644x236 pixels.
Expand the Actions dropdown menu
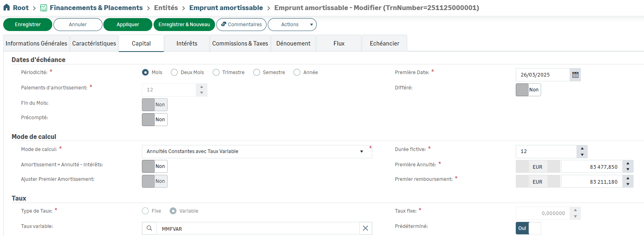[292, 25]
